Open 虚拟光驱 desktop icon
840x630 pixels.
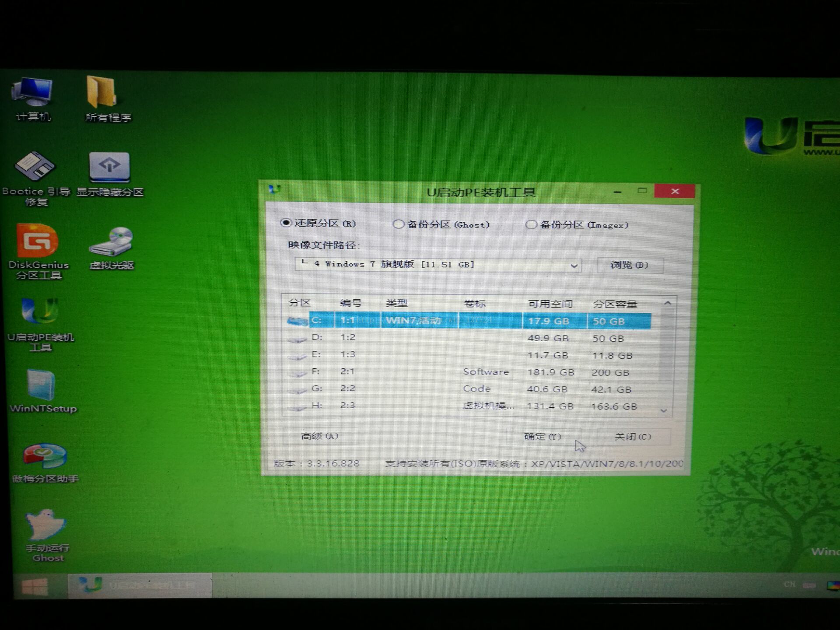pyautogui.click(x=111, y=248)
